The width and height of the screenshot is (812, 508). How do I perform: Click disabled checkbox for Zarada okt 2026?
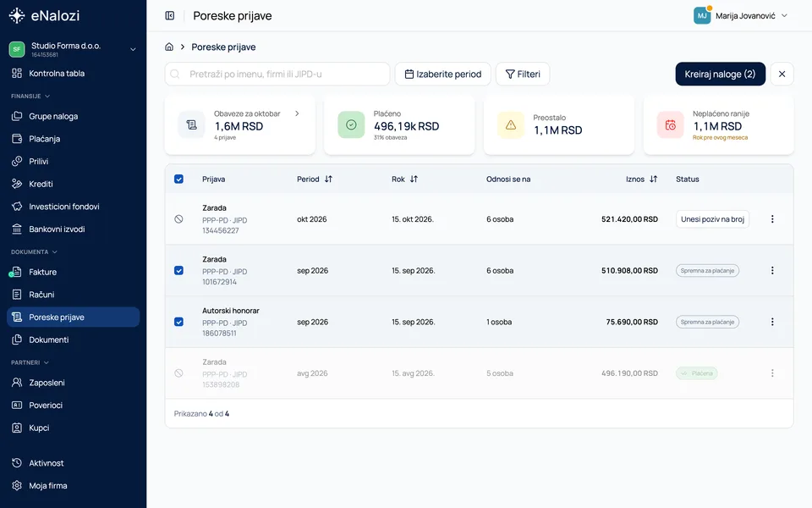(178, 219)
